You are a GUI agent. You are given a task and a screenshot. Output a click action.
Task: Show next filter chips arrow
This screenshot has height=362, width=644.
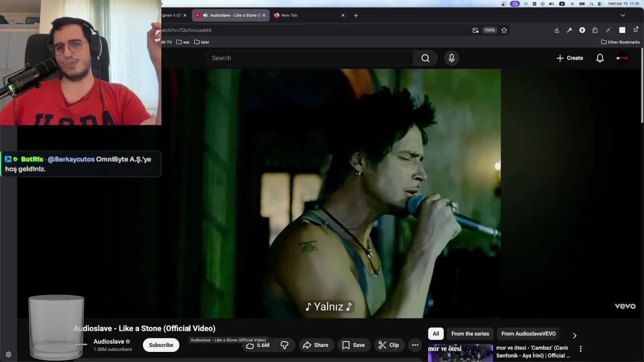click(x=575, y=335)
